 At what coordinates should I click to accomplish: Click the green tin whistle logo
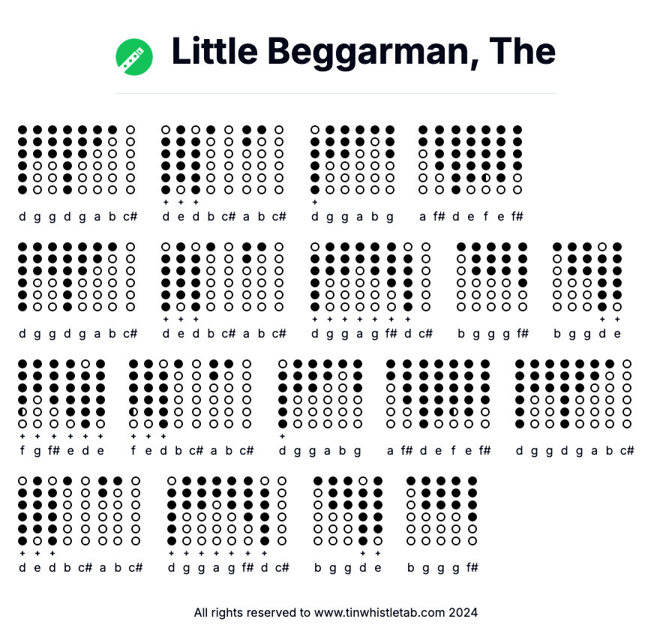point(134,57)
